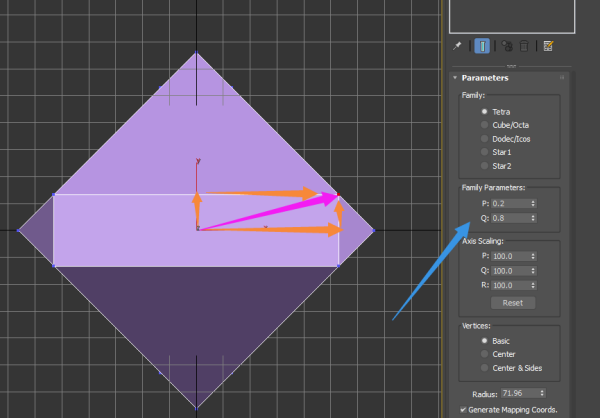600x418 pixels.
Task: Click spinner arrows of Axis Scaling P
Action: (533, 256)
